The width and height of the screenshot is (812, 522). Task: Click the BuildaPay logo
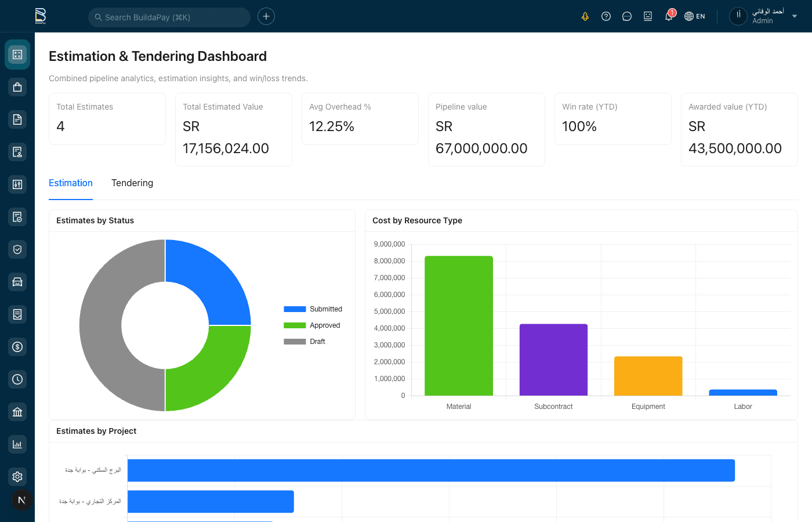(x=39, y=16)
